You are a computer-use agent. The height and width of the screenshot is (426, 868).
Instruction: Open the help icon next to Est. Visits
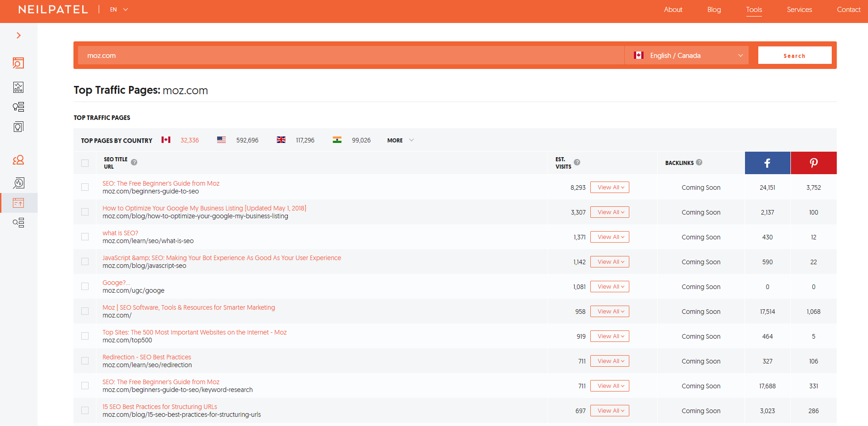[577, 162]
